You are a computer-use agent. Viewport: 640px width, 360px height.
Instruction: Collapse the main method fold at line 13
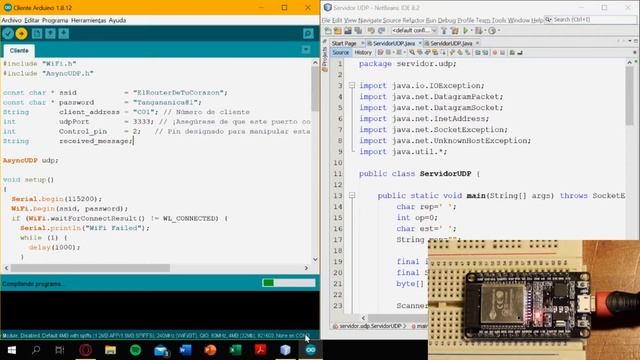point(351,196)
